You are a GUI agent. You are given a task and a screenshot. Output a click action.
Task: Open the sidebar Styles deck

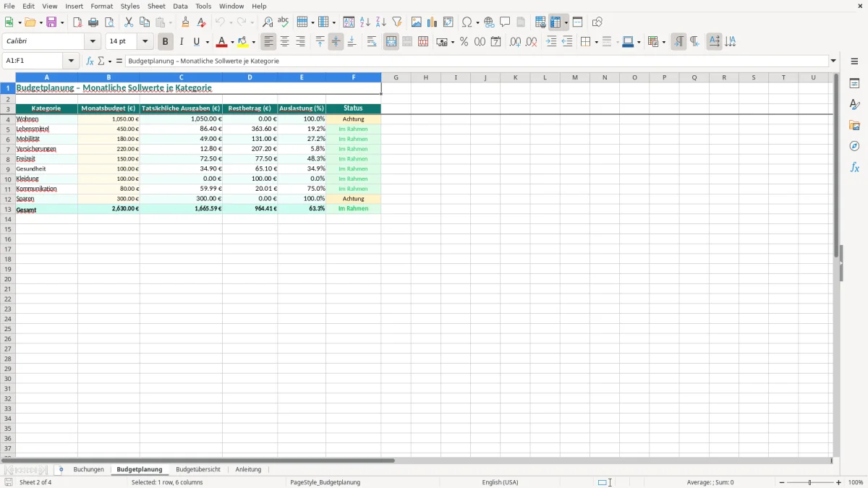pos(854,104)
